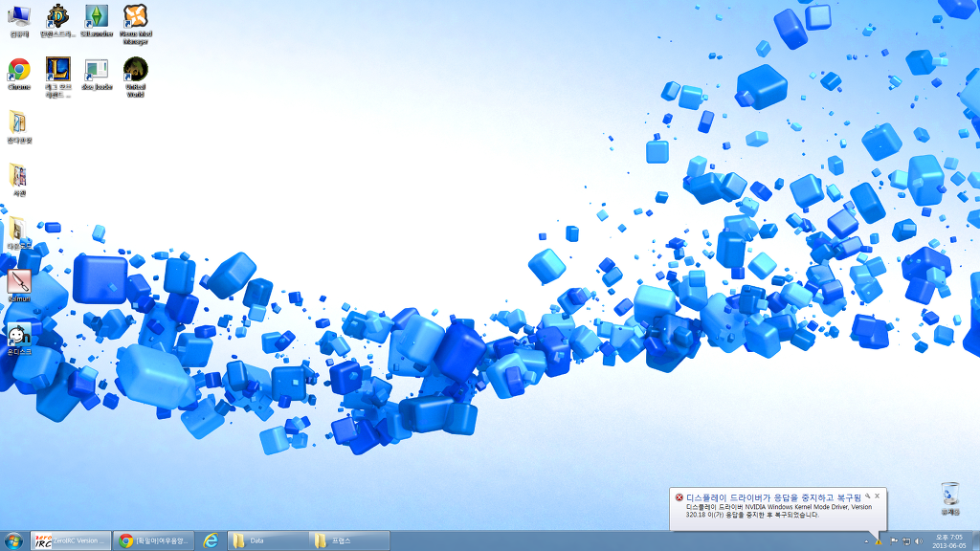Click the taskbar clock and date
Screen dimensions: 980x551
[947, 541]
